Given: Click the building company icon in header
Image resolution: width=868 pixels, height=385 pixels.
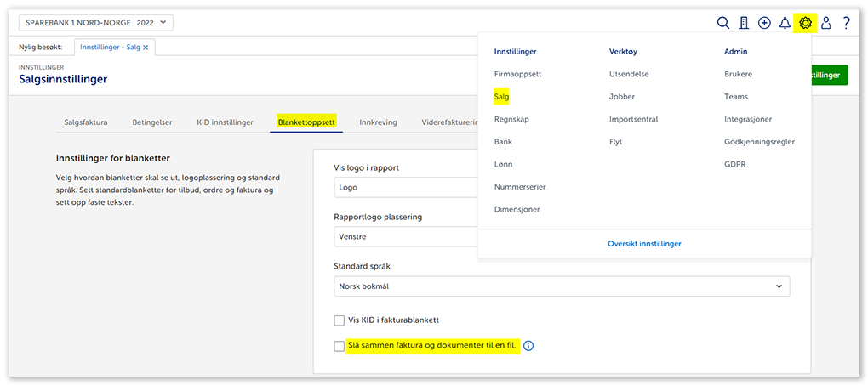Looking at the screenshot, I should pyautogui.click(x=744, y=23).
